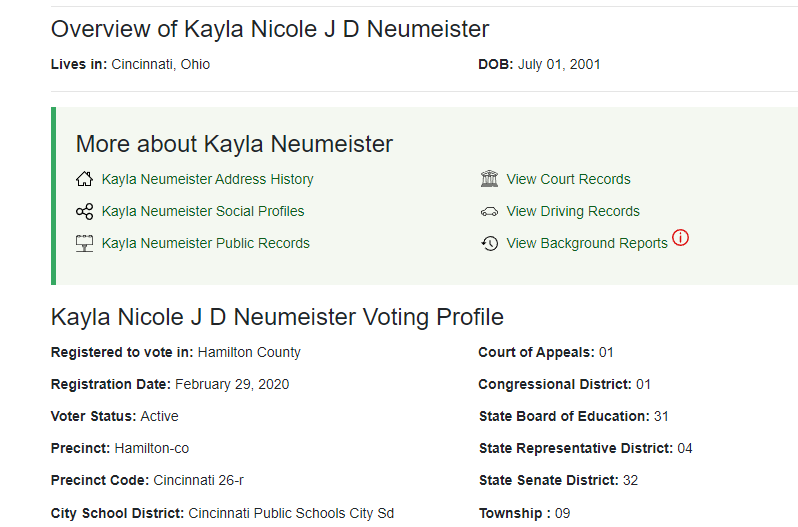Follow the View Court Records link
798x527 pixels.
click(x=568, y=179)
